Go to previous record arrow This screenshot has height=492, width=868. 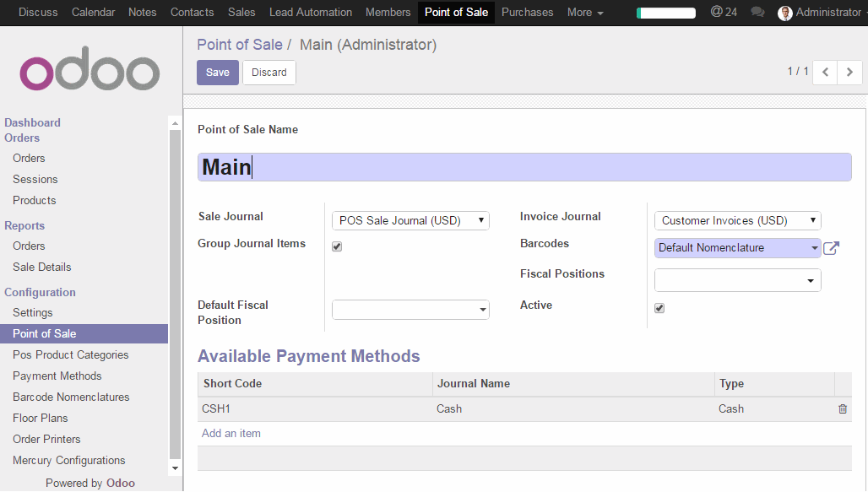825,73
